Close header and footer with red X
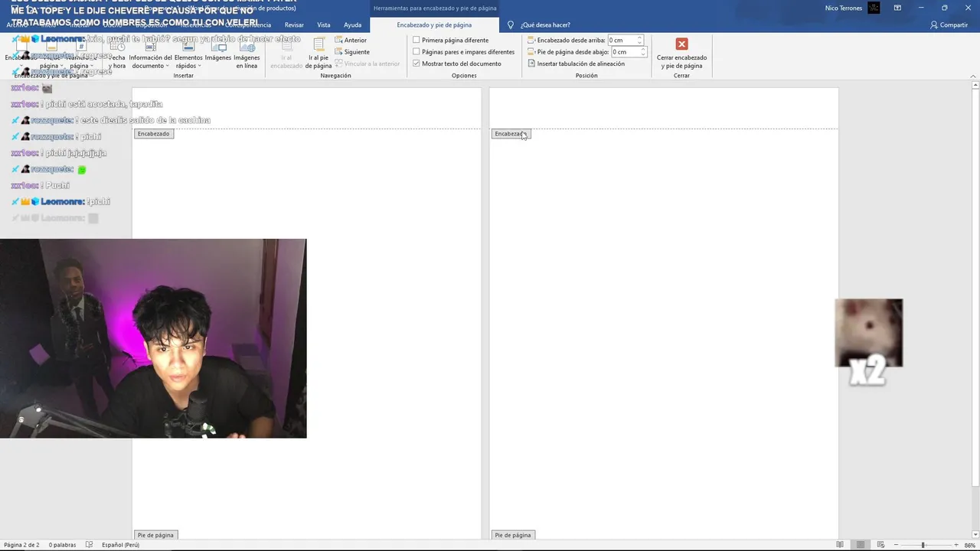This screenshot has height=551, width=980. pos(681,44)
